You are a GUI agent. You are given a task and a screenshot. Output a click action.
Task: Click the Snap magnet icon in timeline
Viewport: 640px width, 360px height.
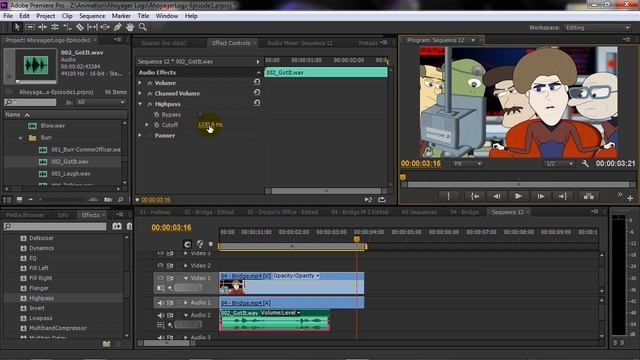point(187,244)
